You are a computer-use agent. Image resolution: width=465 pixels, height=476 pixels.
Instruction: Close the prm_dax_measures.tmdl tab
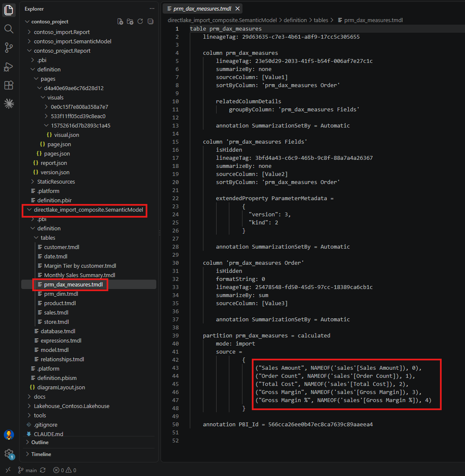[x=237, y=9]
